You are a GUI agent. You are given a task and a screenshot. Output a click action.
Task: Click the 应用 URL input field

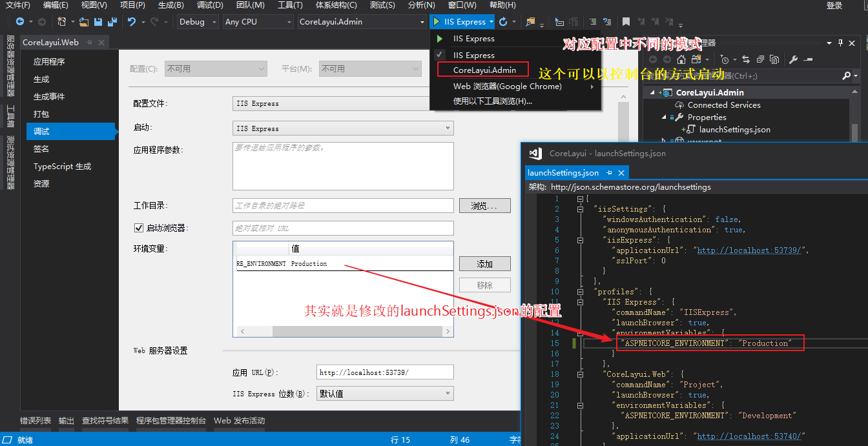385,372
